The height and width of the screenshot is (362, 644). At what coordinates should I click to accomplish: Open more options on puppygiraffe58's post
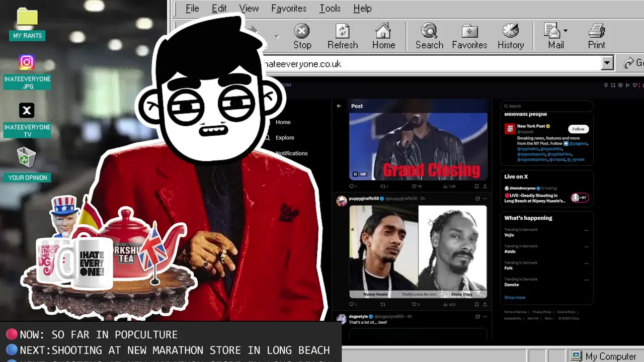tap(485, 199)
